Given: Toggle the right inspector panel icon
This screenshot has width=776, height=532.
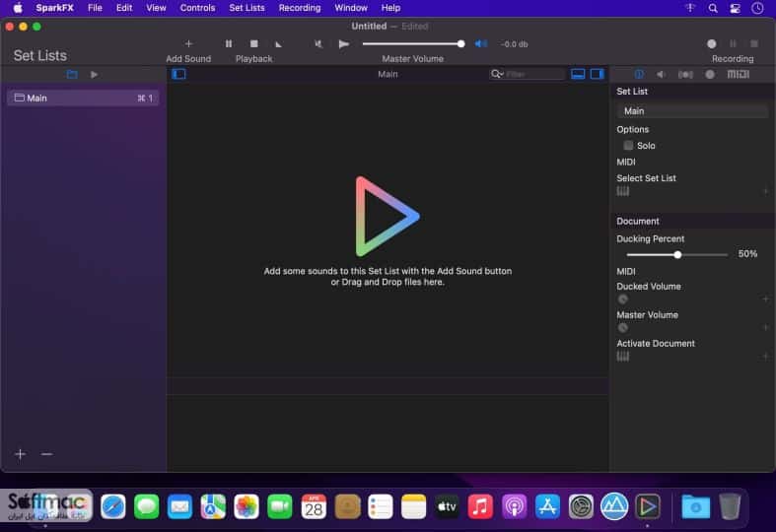Looking at the screenshot, I should point(598,74).
